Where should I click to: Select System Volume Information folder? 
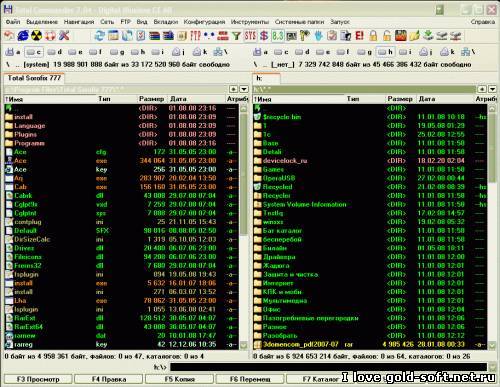point(370,204)
